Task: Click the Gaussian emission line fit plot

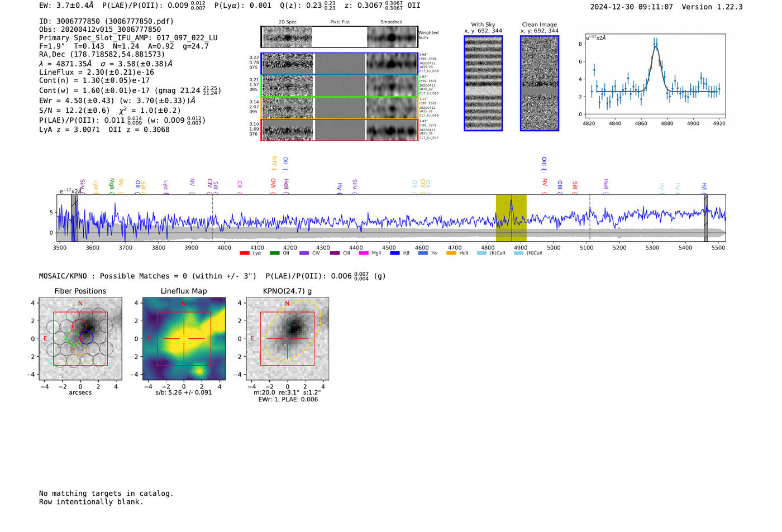Action: point(655,76)
